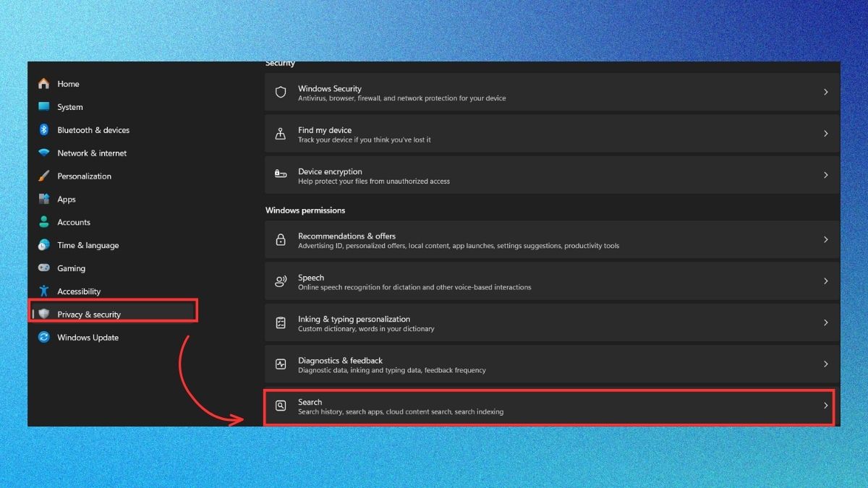Click 'Diagnostic data, inking' description text
The image size is (868, 488).
click(392, 370)
